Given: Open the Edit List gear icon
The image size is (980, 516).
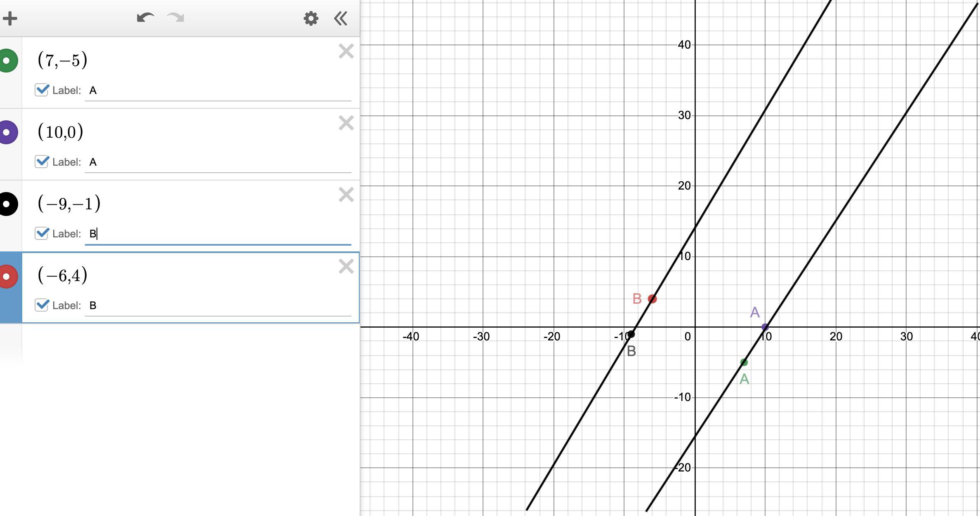Looking at the screenshot, I should pyautogui.click(x=311, y=19).
